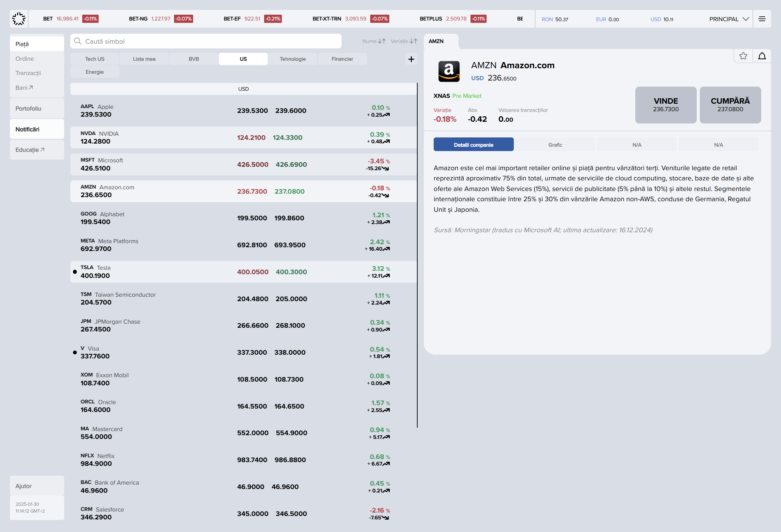The image size is (781, 532).
Task: Switch to the Grafic tab
Action: pyautogui.click(x=555, y=145)
